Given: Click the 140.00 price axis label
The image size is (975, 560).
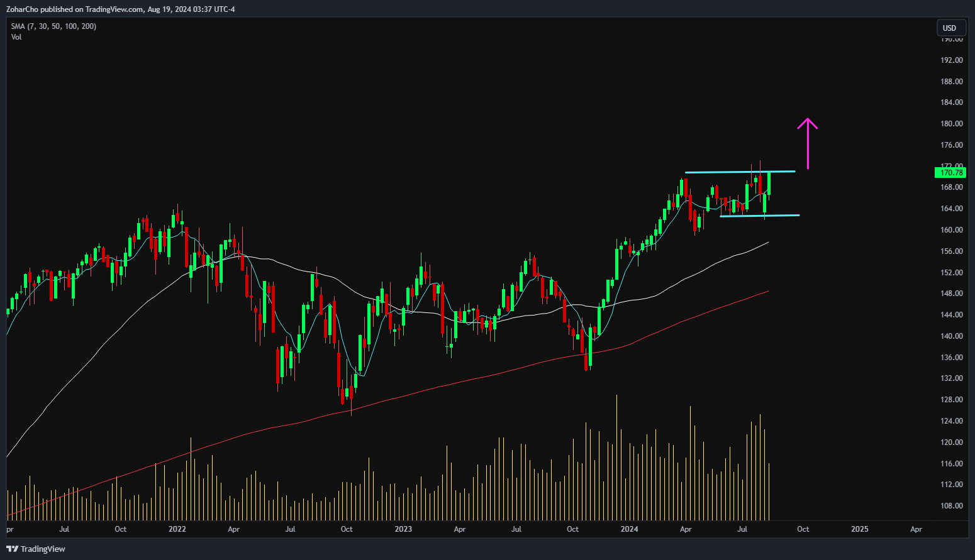Looking at the screenshot, I should tap(951, 336).
